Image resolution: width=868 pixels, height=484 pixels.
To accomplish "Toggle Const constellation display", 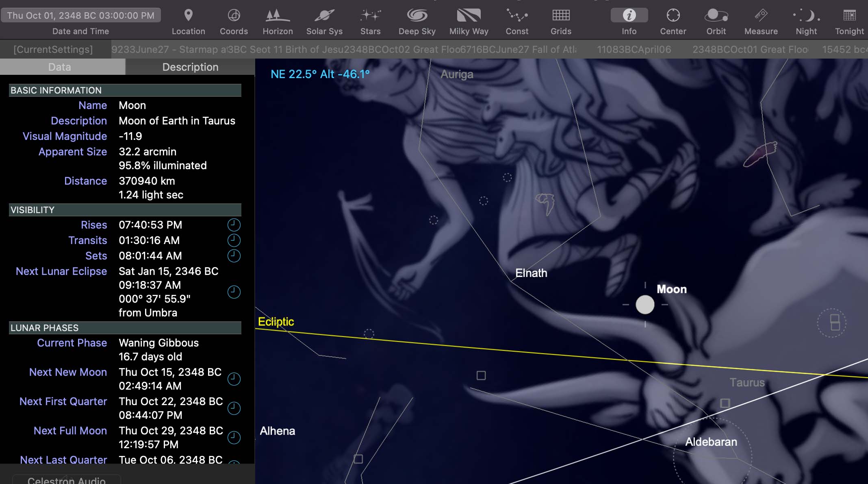I will click(517, 21).
